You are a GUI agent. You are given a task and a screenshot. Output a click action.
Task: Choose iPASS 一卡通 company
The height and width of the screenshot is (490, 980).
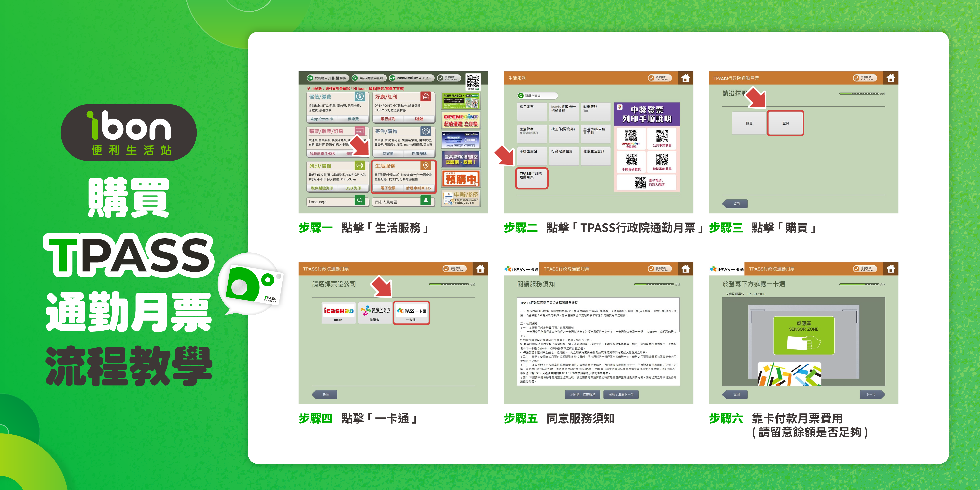(x=411, y=313)
